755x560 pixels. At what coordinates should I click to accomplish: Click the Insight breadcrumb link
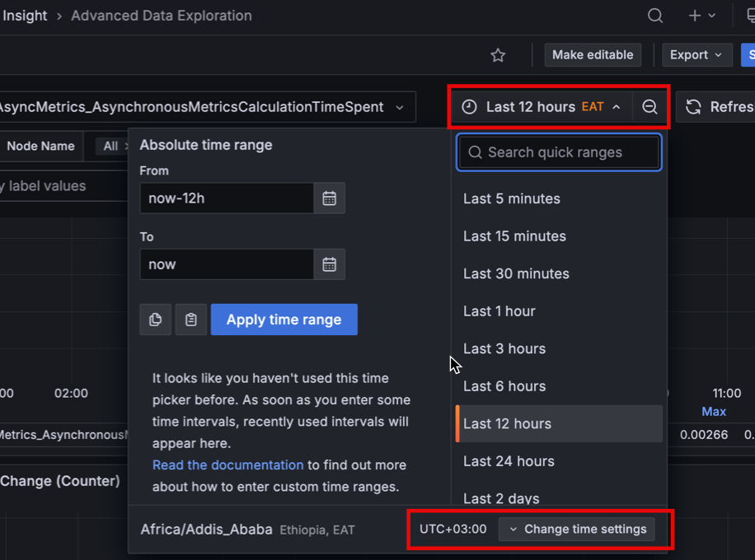pyautogui.click(x=24, y=16)
